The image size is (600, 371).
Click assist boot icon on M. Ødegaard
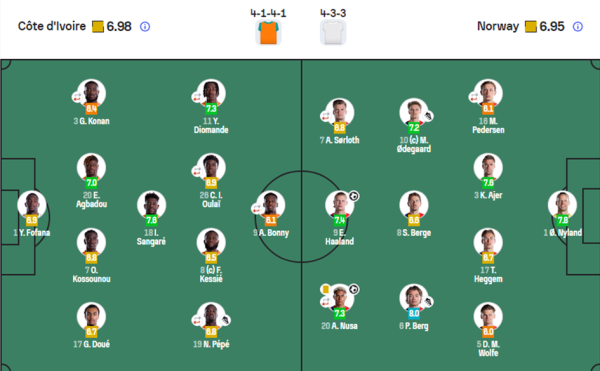429,116
